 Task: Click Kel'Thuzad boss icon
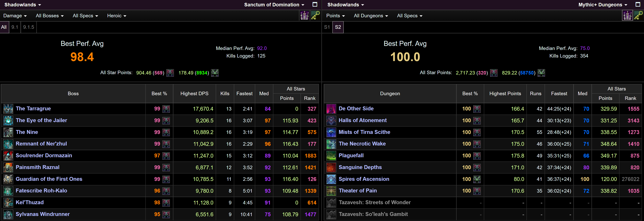(x=8, y=202)
